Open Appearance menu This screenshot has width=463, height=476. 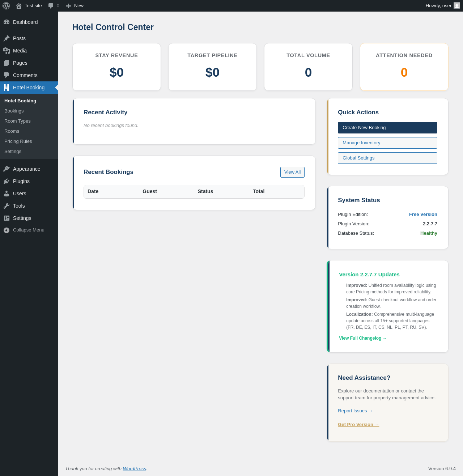tap(29, 169)
